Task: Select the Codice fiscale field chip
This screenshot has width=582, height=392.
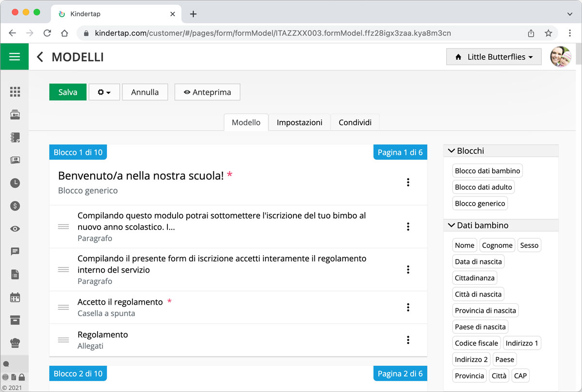Action: point(476,343)
